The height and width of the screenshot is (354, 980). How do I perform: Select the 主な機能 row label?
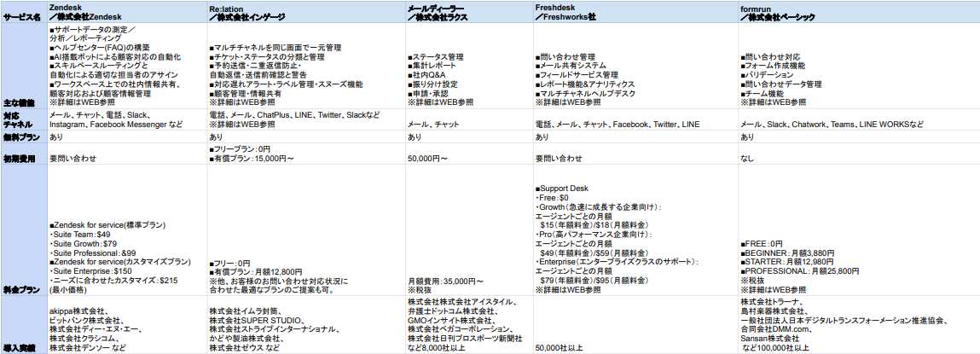(x=24, y=67)
